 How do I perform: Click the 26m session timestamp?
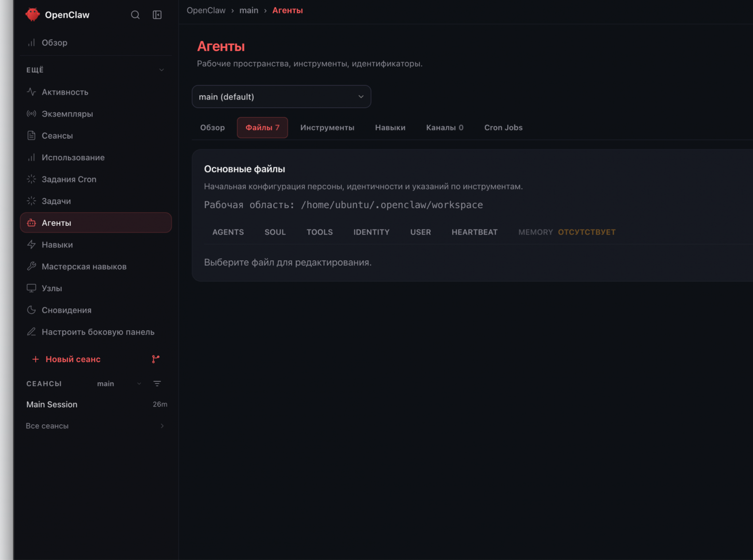pyautogui.click(x=160, y=404)
